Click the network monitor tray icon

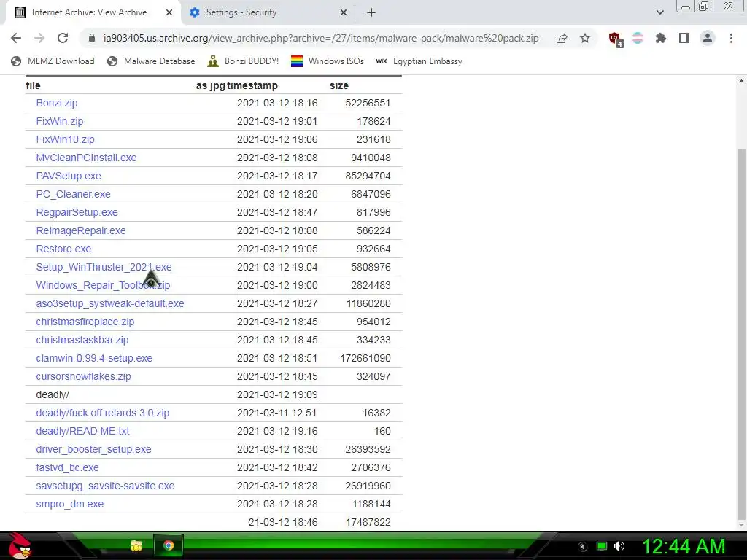(x=602, y=546)
